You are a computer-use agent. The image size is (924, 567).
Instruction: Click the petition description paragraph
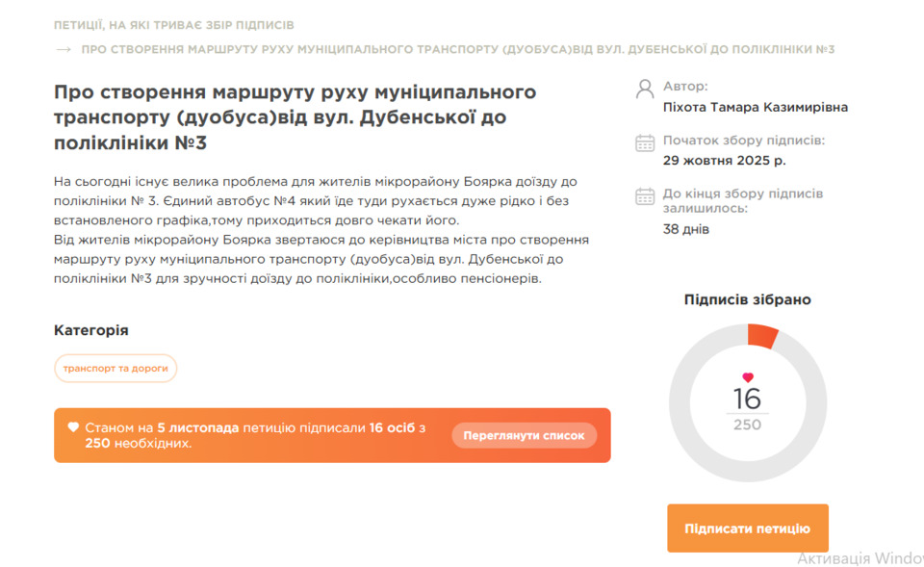tap(321, 230)
